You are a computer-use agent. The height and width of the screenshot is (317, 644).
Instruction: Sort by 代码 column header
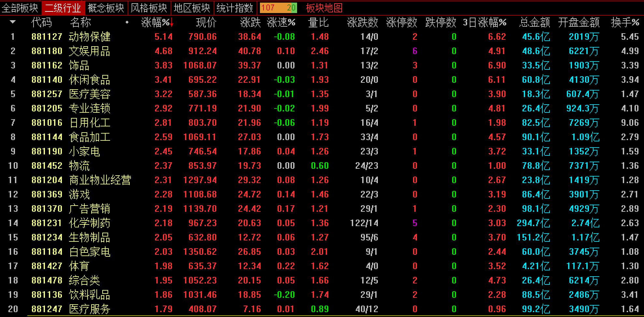41,22
